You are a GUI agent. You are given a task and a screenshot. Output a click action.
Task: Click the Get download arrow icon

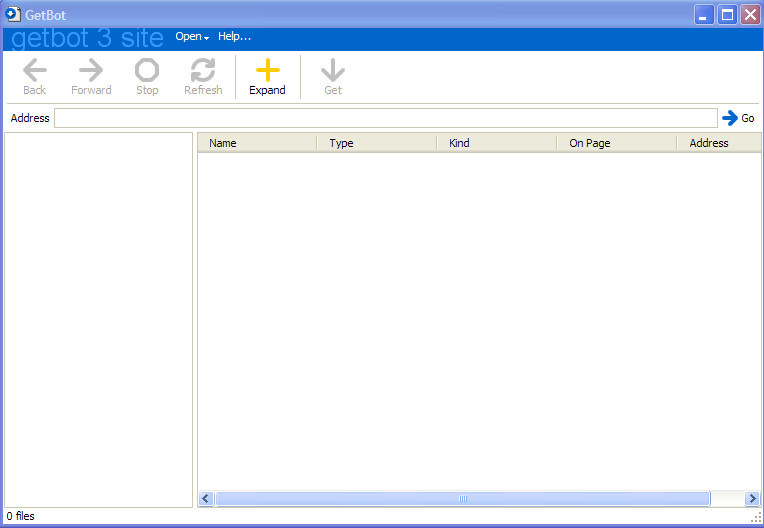click(333, 70)
